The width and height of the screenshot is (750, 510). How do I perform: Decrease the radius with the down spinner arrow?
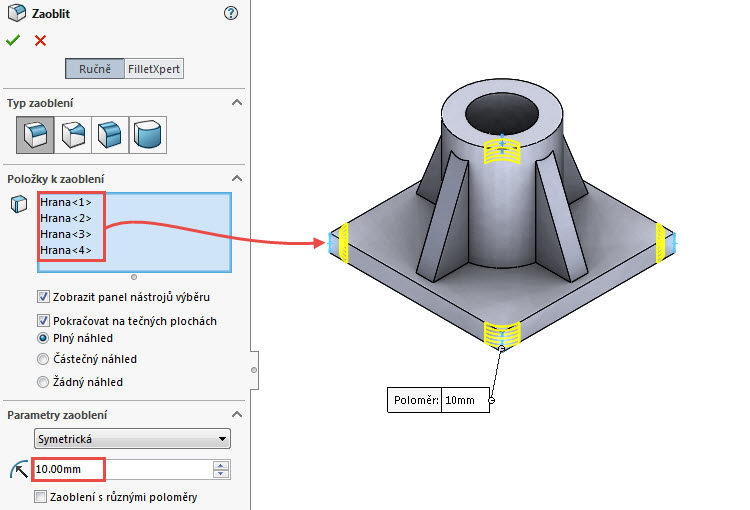221,474
